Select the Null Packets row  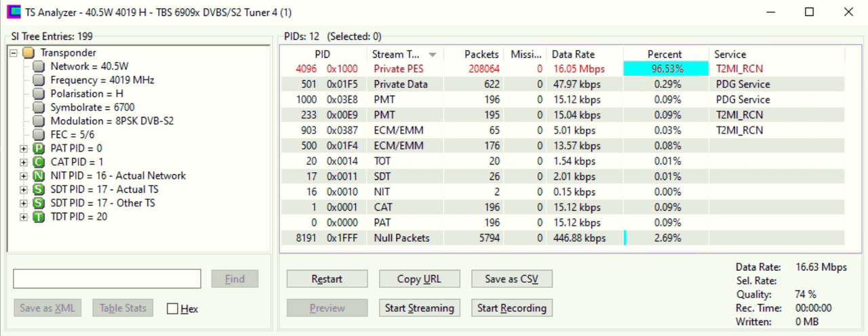[563, 238]
